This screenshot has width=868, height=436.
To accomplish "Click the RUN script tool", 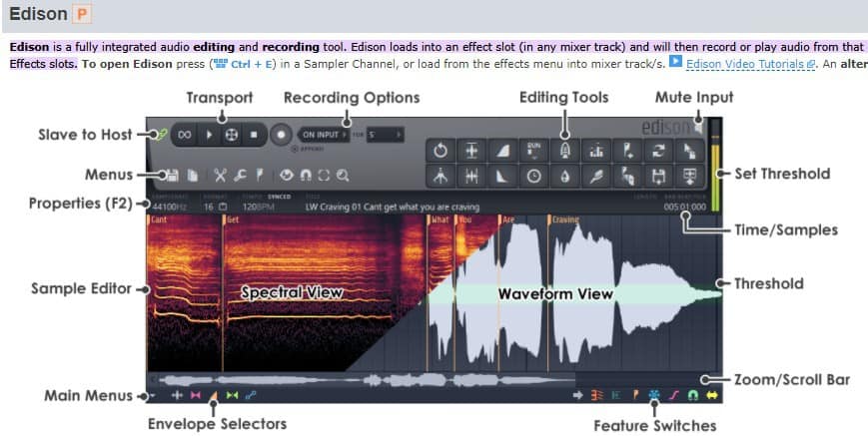I will (x=533, y=150).
